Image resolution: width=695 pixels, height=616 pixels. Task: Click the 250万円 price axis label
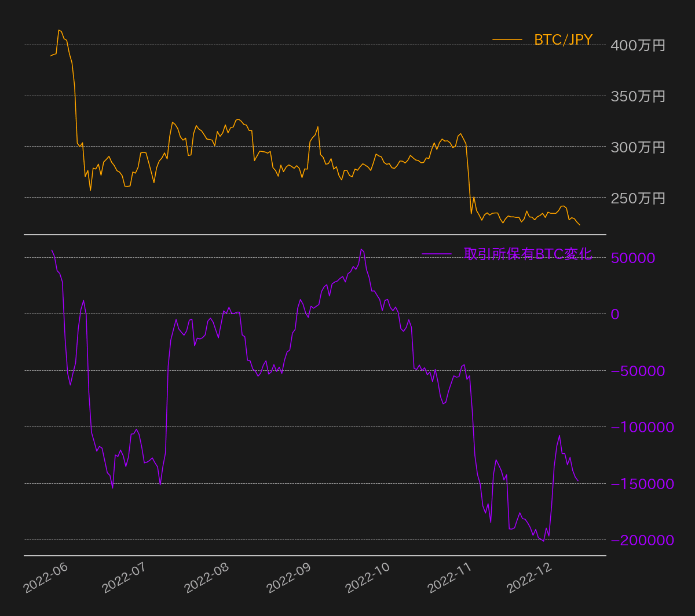click(x=638, y=198)
